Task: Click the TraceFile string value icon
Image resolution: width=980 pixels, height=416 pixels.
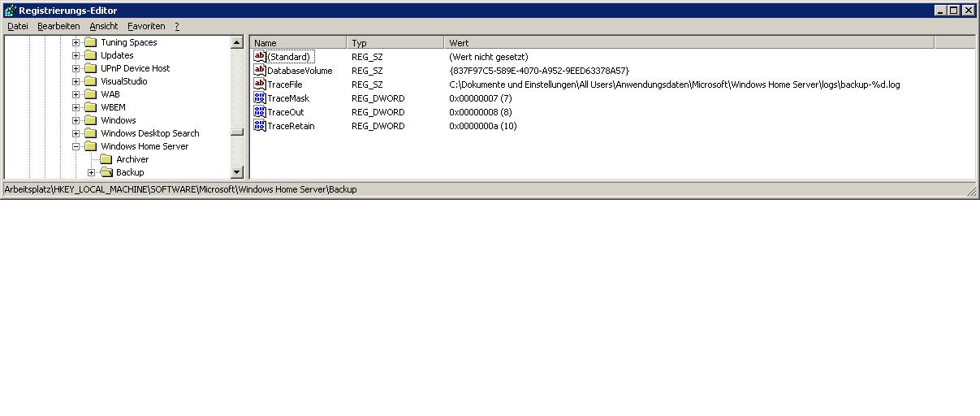Action: click(x=260, y=84)
